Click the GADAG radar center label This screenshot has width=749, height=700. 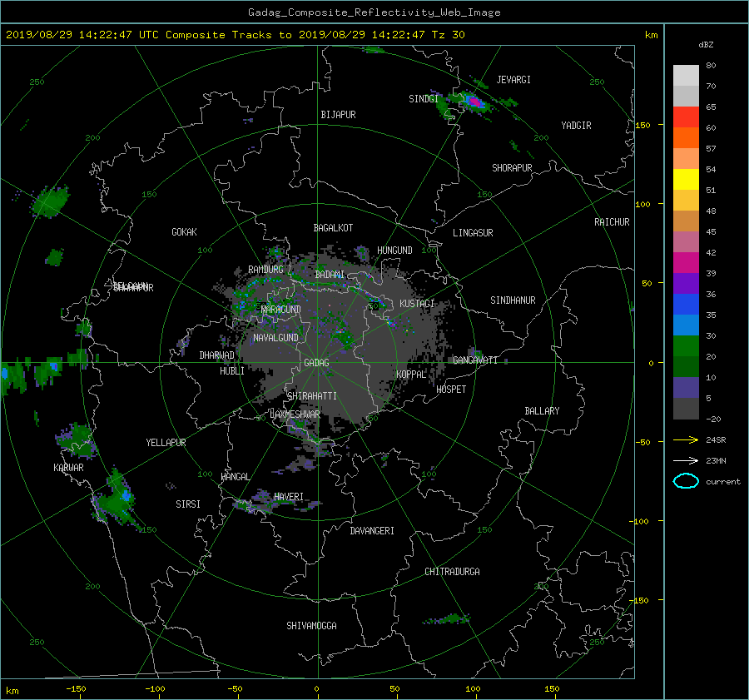tap(316, 363)
